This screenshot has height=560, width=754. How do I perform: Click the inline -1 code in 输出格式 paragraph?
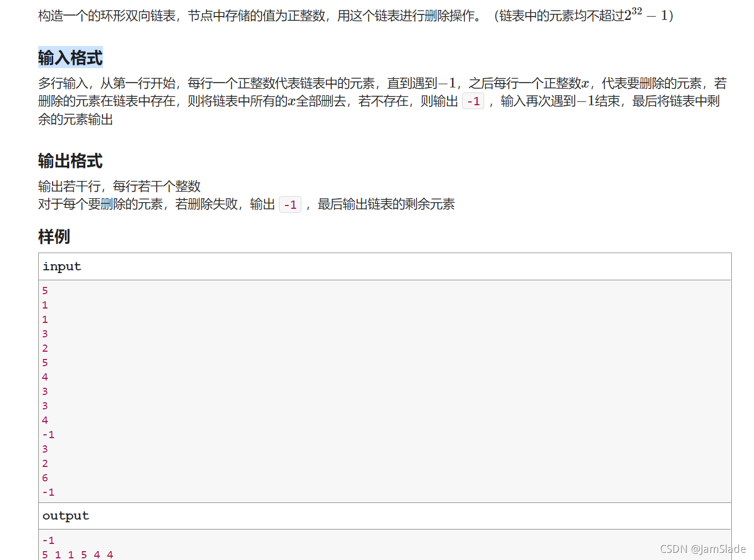click(290, 204)
